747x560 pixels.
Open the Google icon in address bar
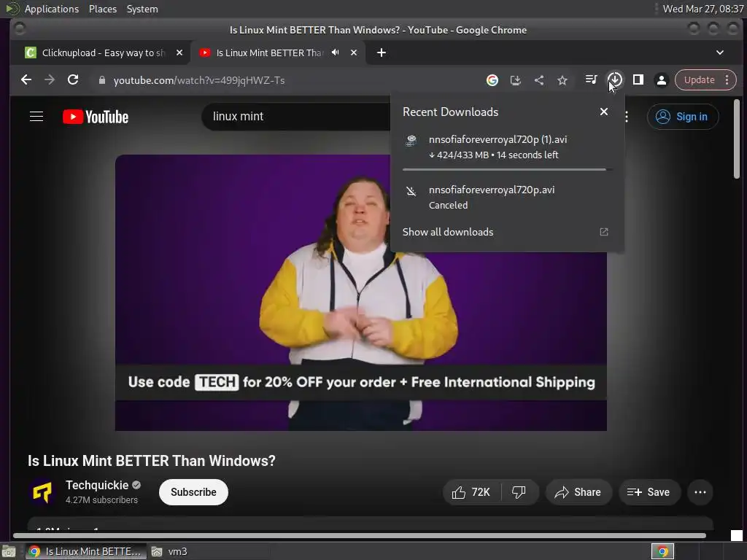click(x=492, y=80)
